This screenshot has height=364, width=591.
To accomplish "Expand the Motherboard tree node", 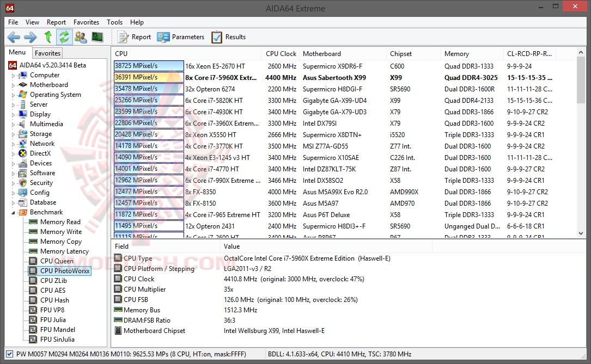I will tap(14, 85).
